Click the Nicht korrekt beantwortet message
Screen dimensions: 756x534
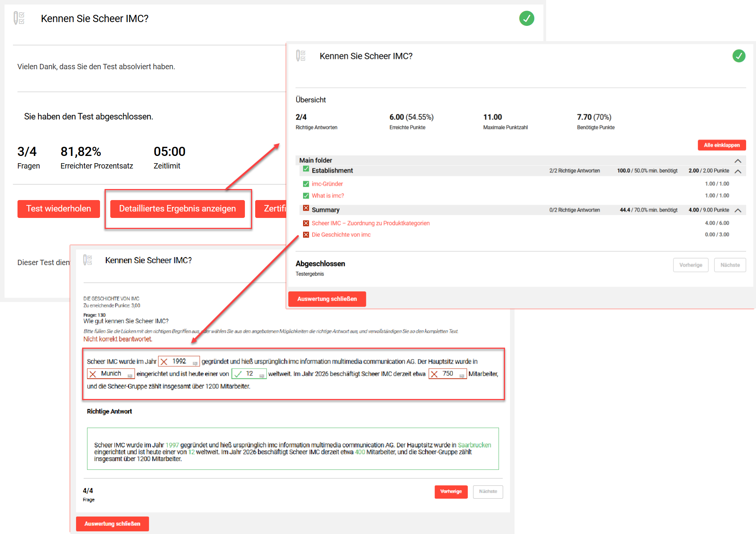(118, 339)
